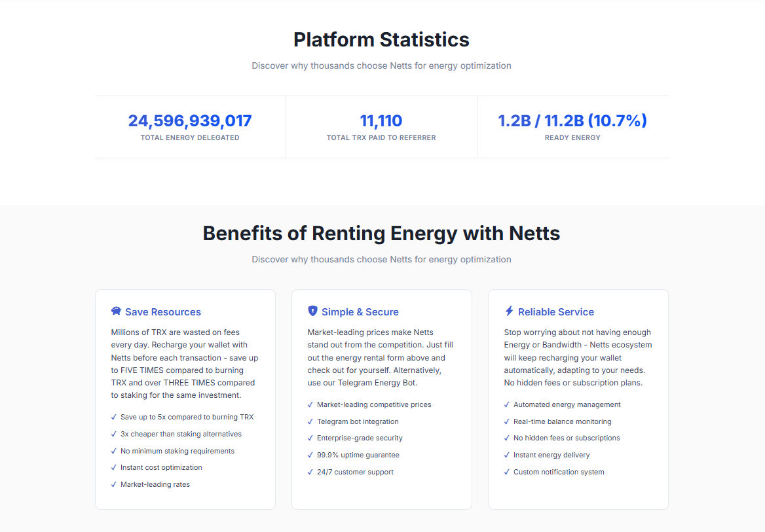Select the "Simple & Secure" card heading

360,312
